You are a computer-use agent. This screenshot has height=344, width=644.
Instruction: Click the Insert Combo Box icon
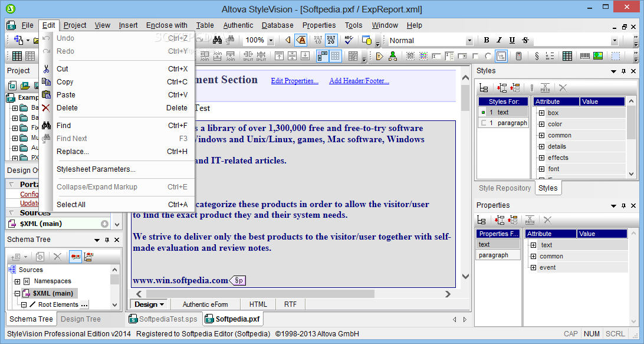462,56
